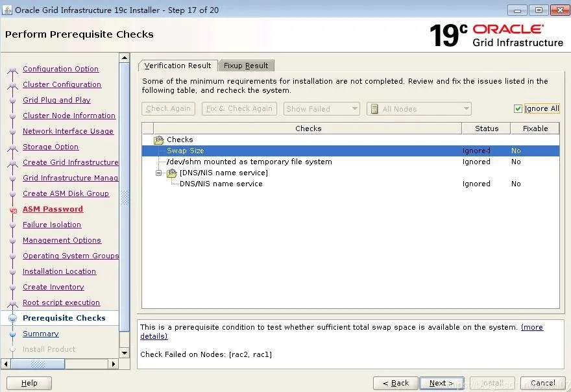The image size is (571, 392).
Task: Go to ASM Password step
Action: pos(53,209)
